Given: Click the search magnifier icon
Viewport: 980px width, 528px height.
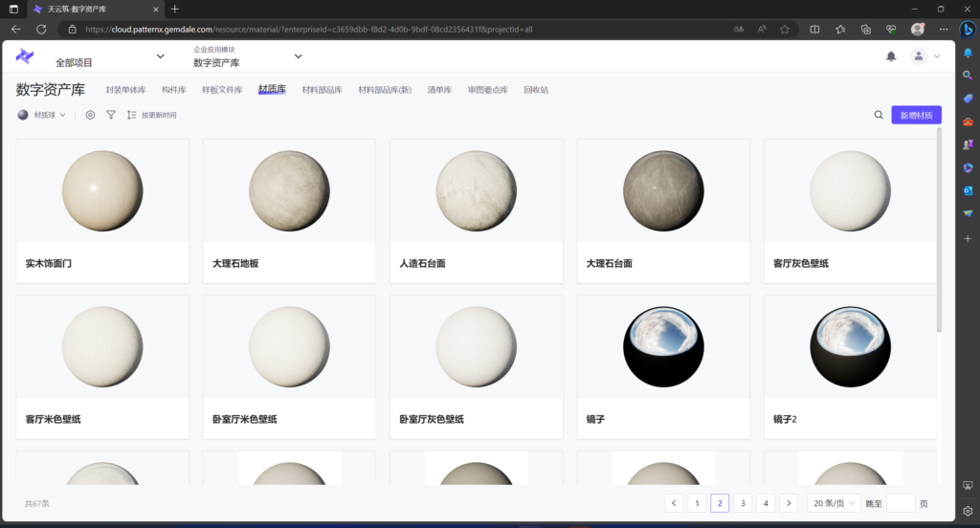Looking at the screenshot, I should click(x=879, y=115).
